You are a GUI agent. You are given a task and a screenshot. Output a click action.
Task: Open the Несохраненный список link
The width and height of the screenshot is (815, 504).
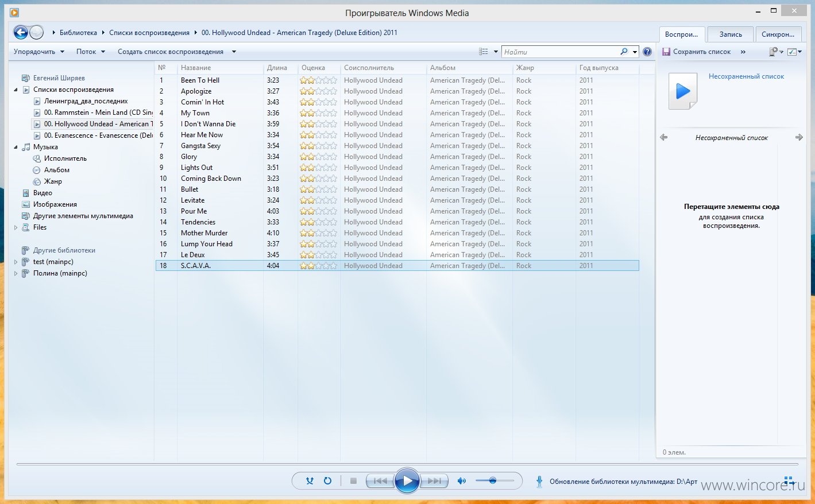746,76
